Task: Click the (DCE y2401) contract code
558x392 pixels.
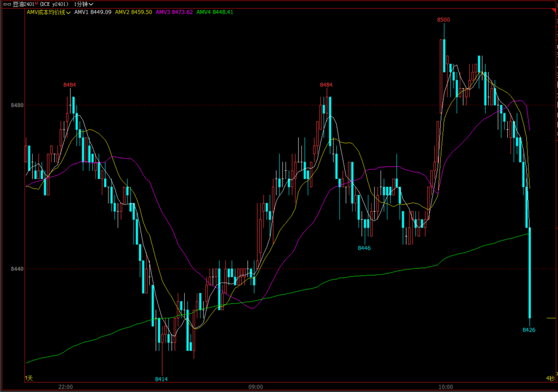Action: tap(54, 4)
